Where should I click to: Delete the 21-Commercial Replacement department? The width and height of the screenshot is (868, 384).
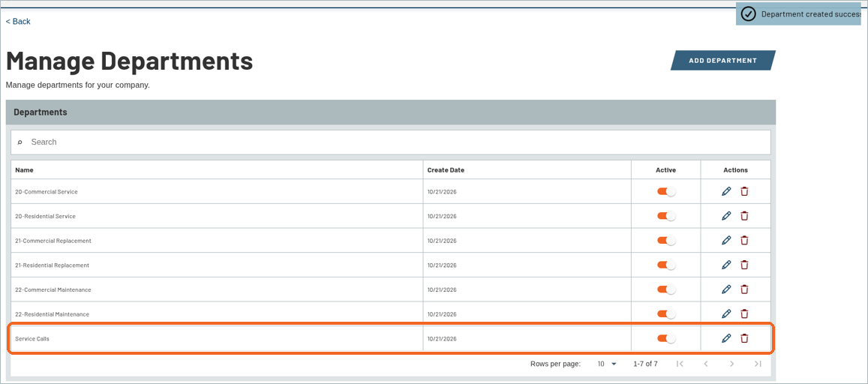[744, 240]
